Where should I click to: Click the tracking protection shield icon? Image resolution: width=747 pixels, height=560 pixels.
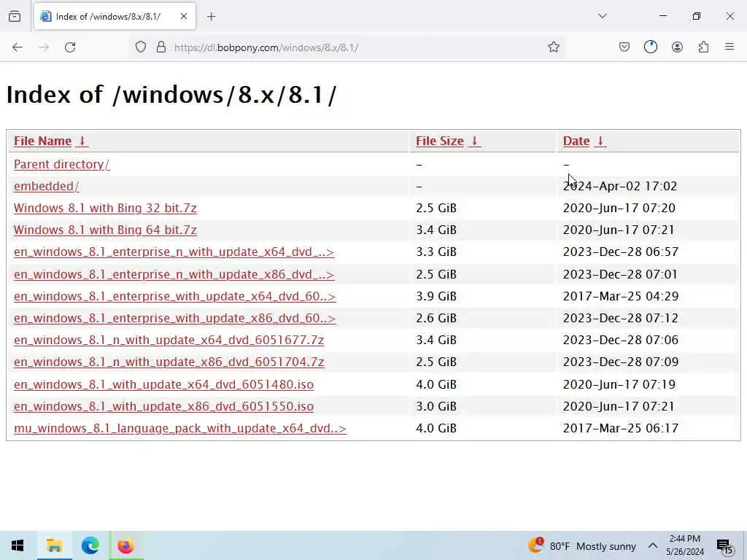click(x=141, y=47)
